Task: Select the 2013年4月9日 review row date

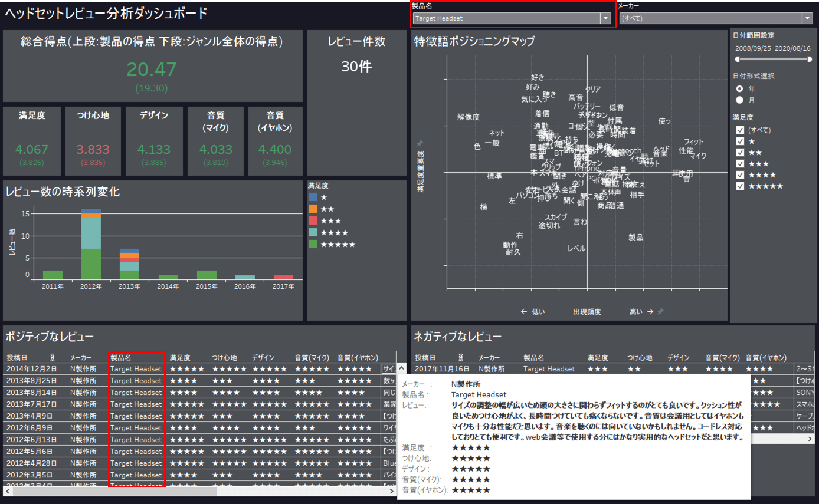Action: [30, 416]
